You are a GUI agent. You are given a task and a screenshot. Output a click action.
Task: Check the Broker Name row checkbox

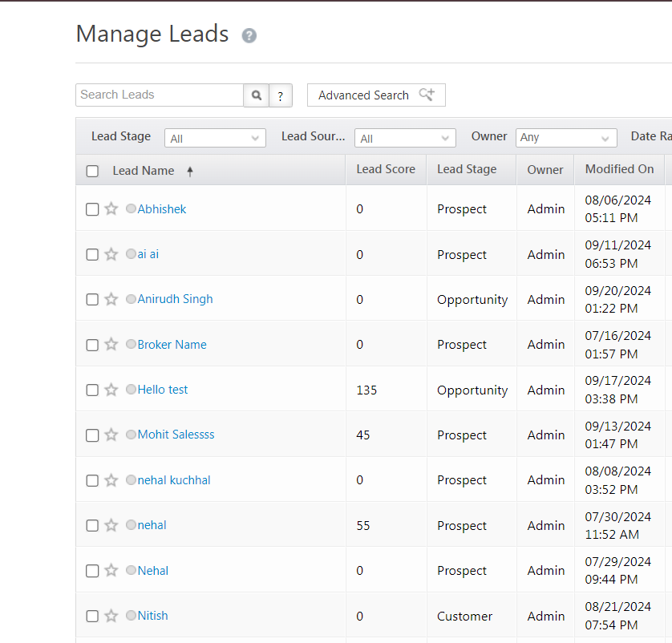tap(92, 345)
